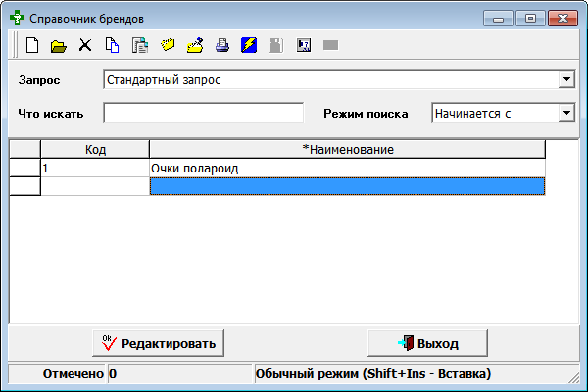Click the Выход button

coord(428,343)
